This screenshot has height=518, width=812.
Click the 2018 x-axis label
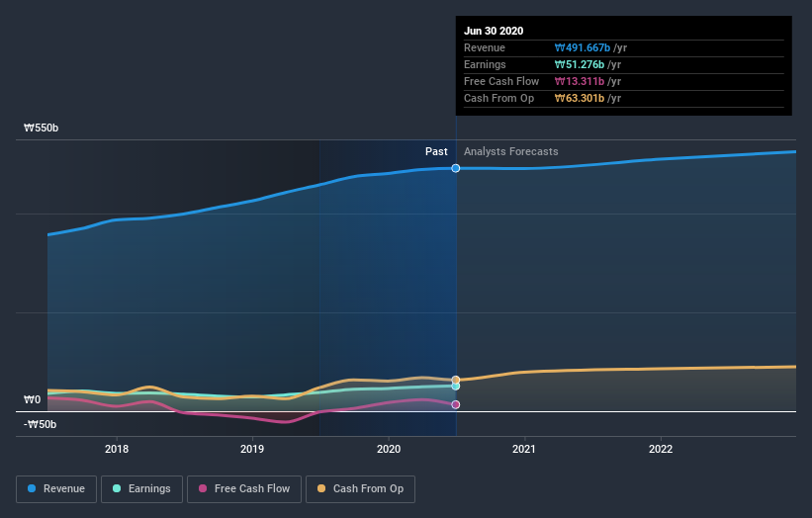[x=117, y=449]
